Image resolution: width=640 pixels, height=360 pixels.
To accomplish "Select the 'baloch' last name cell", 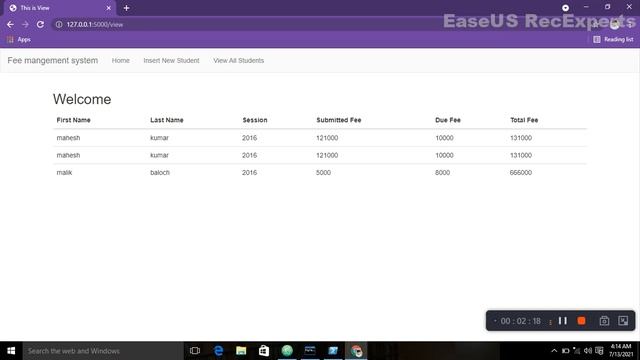I will pos(160,173).
